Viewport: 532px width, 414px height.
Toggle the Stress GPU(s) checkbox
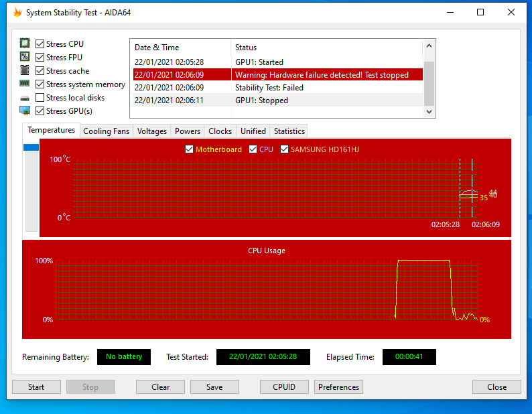pos(40,111)
